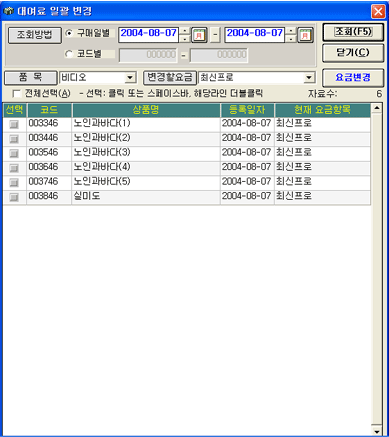Image resolution: width=389 pixels, height=437 pixels.
Task: Select the 코드별 radio option
Action: point(69,54)
